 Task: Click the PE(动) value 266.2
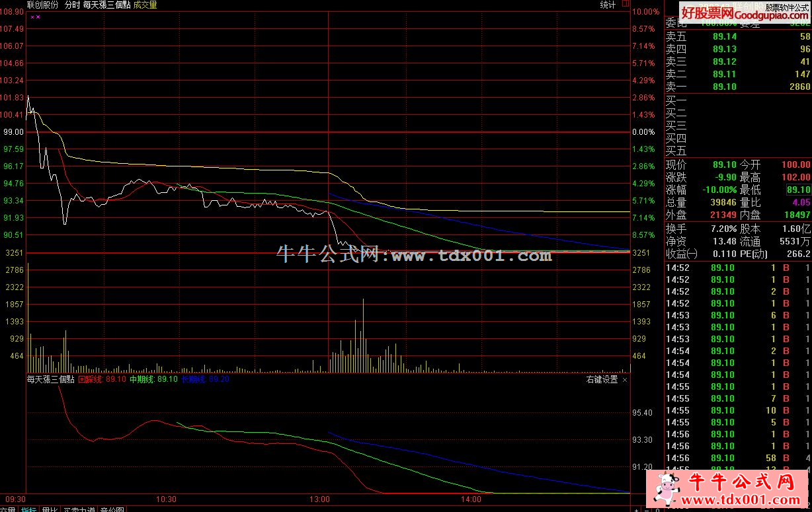point(799,254)
